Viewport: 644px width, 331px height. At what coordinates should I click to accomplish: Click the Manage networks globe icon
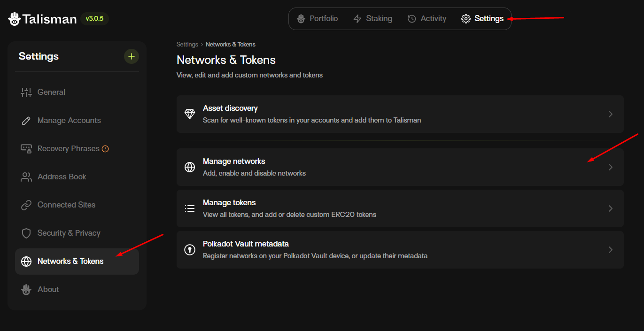pos(190,167)
